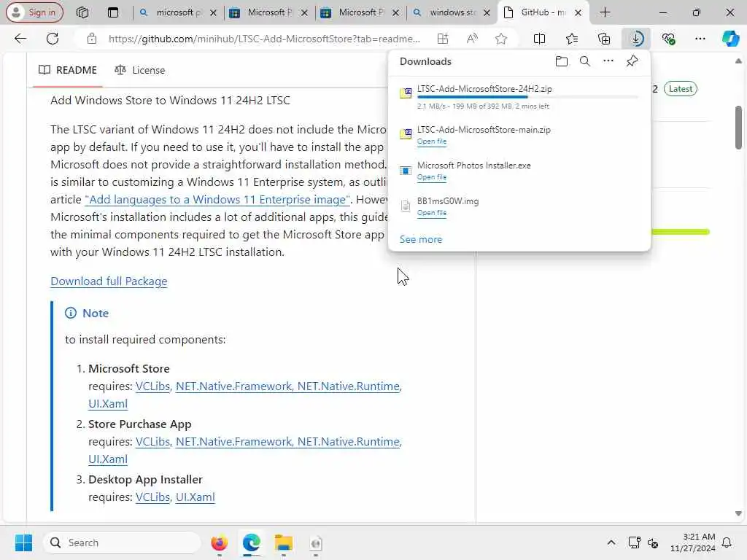Click See more in Downloads panel
747x560 pixels.
tap(421, 239)
